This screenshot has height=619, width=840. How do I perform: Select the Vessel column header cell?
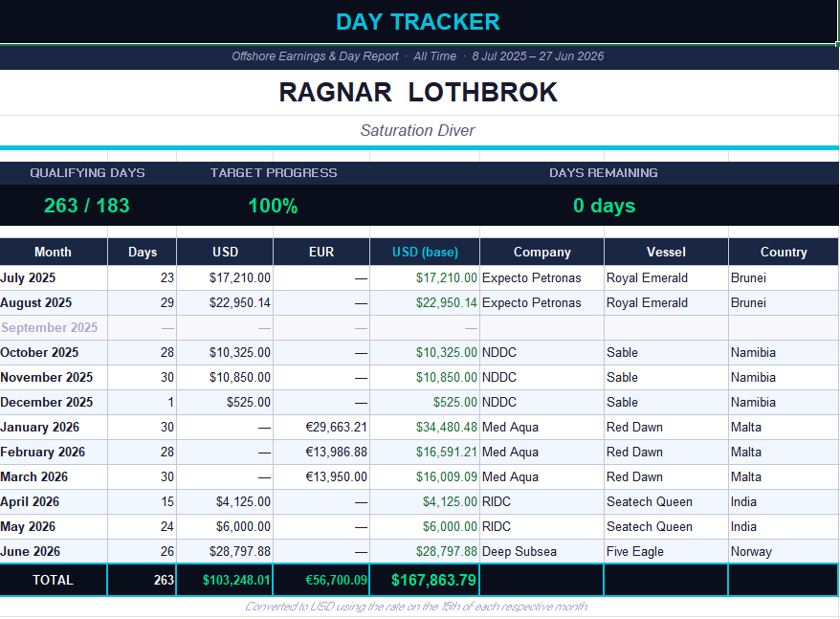666,252
